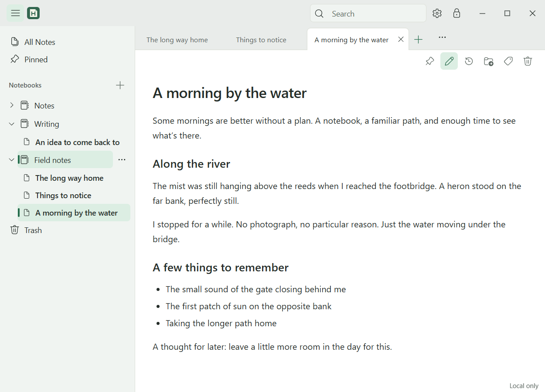Toggle edit mode with the pencil icon
The height and width of the screenshot is (392, 545).
click(x=449, y=61)
